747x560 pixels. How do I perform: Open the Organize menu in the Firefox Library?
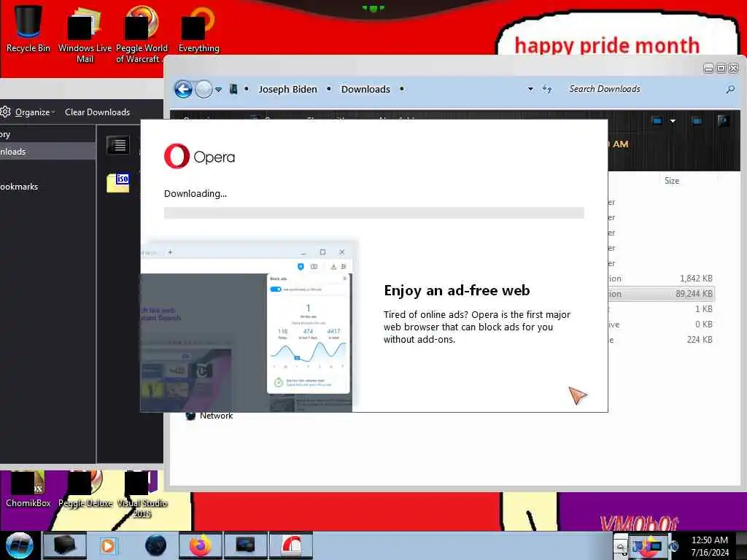tap(34, 112)
